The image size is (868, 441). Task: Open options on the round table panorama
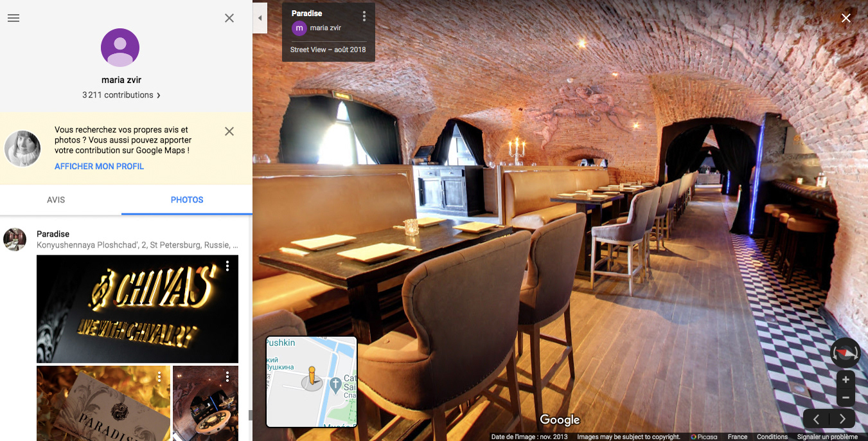pyautogui.click(x=227, y=376)
